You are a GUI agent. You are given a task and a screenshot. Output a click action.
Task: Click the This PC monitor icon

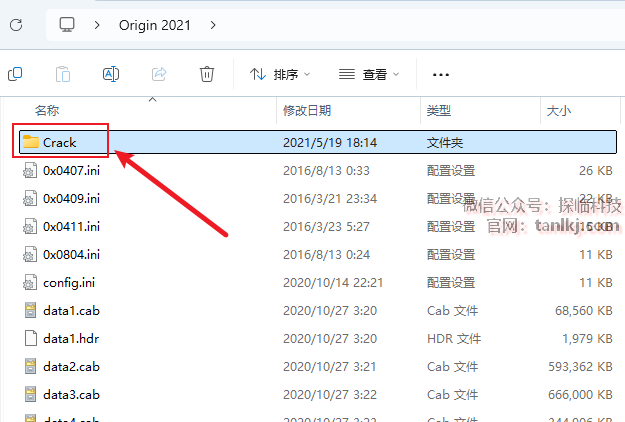coord(67,25)
